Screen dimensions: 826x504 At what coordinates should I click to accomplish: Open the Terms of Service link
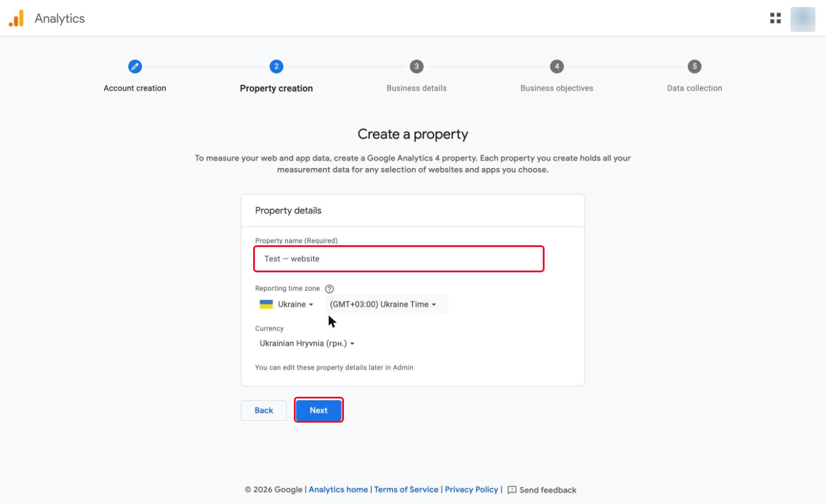click(407, 490)
